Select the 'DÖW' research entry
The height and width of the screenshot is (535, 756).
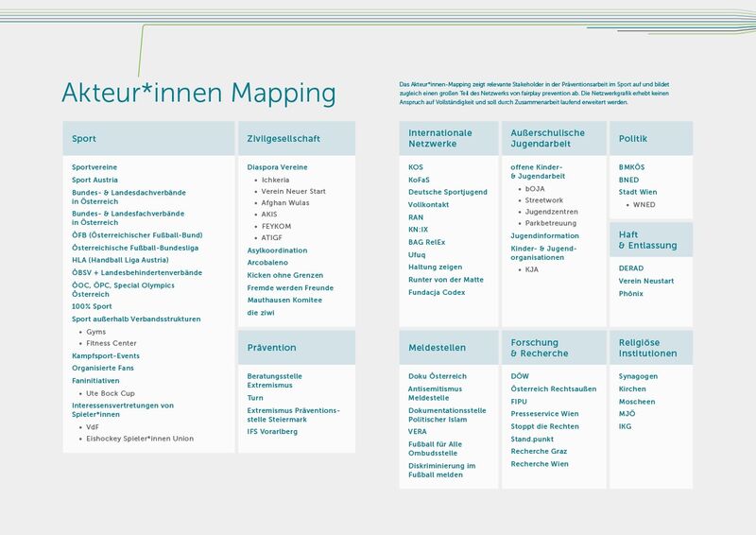(x=520, y=376)
